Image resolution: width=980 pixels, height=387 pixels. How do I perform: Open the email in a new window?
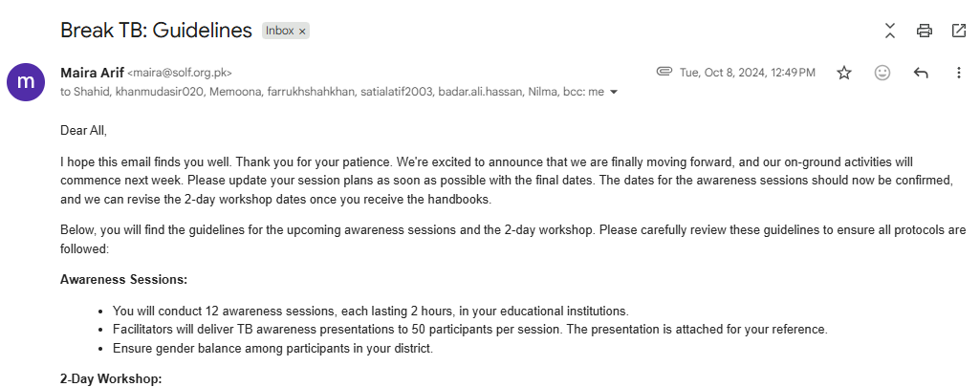[x=959, y=31]
